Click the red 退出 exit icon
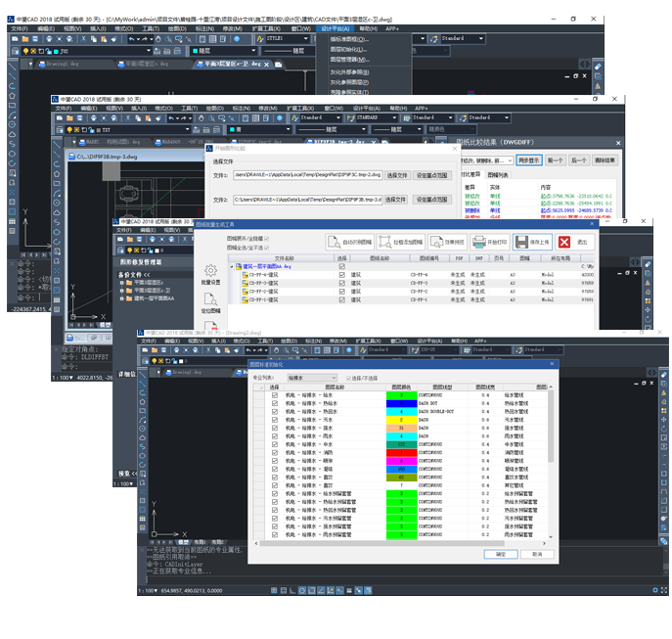The width and height of the screenshot is (672, 639). 565,241
